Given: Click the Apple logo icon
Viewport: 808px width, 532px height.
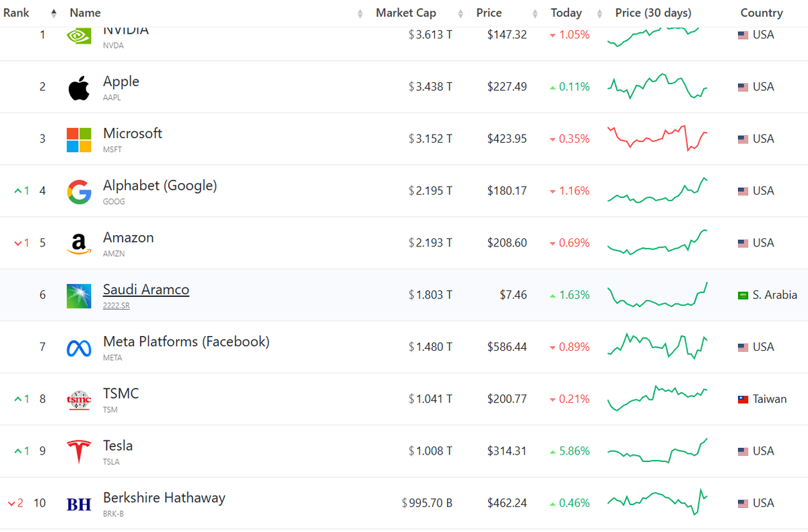Looking at the screenshot, I should 79,88.
